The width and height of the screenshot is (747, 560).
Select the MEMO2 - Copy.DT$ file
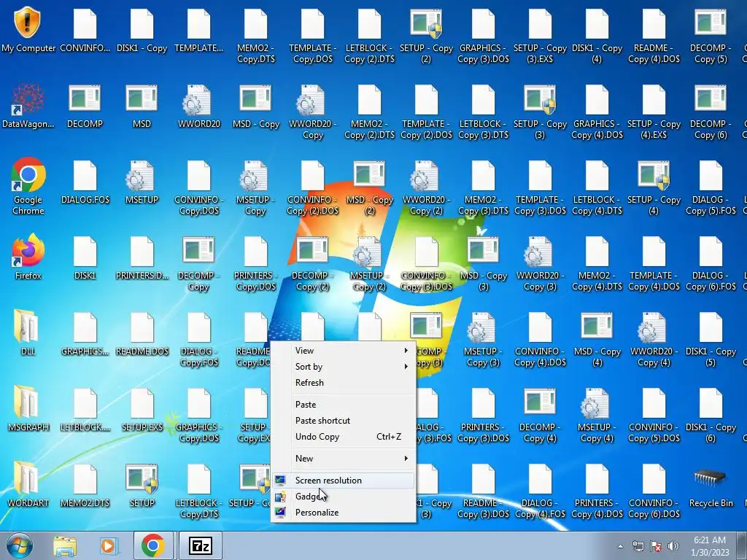click(x=256, y=35)
